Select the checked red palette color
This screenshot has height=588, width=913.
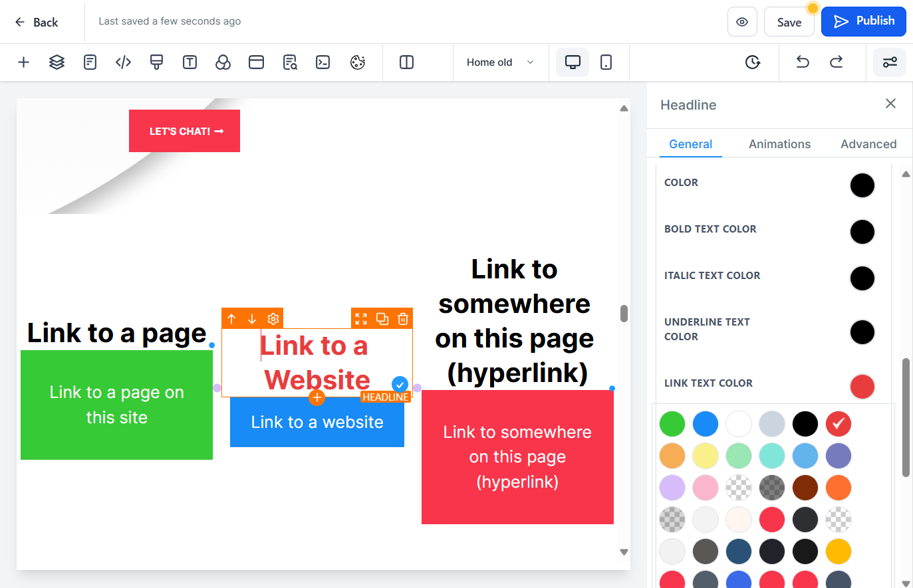pos(839,424)
